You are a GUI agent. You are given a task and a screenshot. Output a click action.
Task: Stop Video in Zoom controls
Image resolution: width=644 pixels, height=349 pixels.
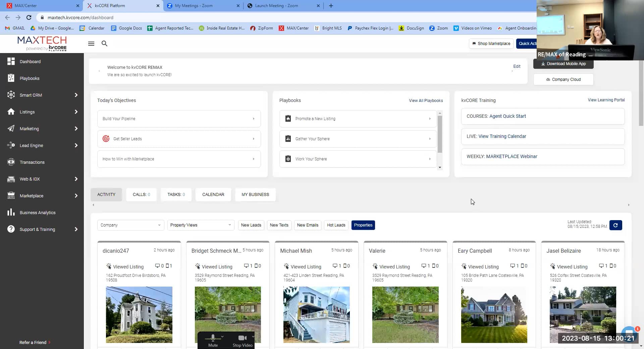[x=242, y=340]
